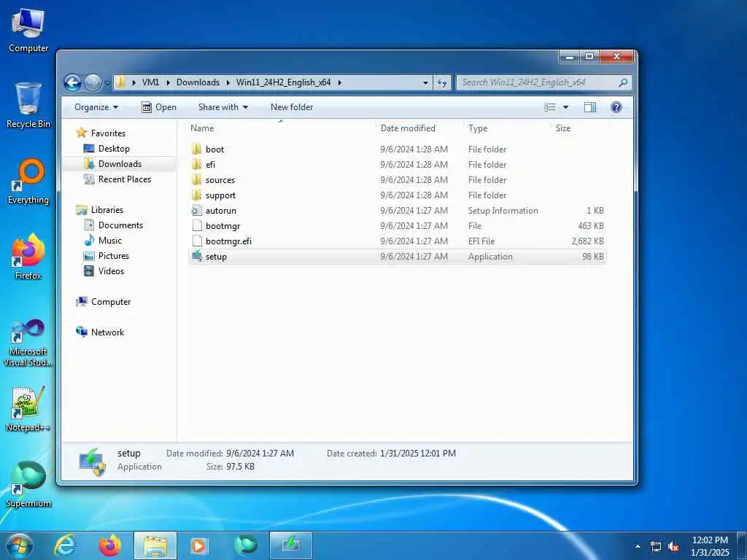Expand the view options dropdown arrow

tap(565, 107)
